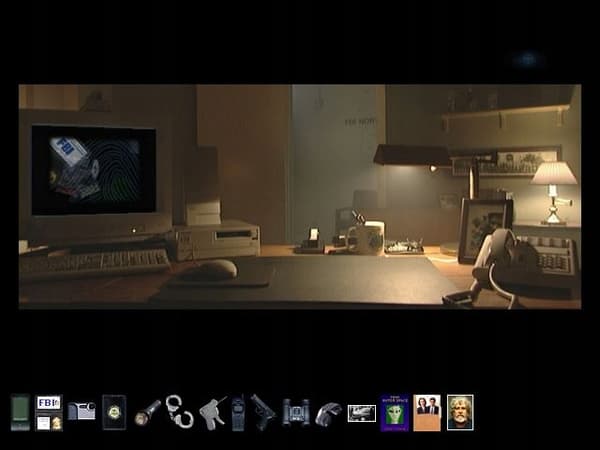This screenshot has height=450, width=600.
Task: Click the desktop computer disk drive unit
Action: 217,240
